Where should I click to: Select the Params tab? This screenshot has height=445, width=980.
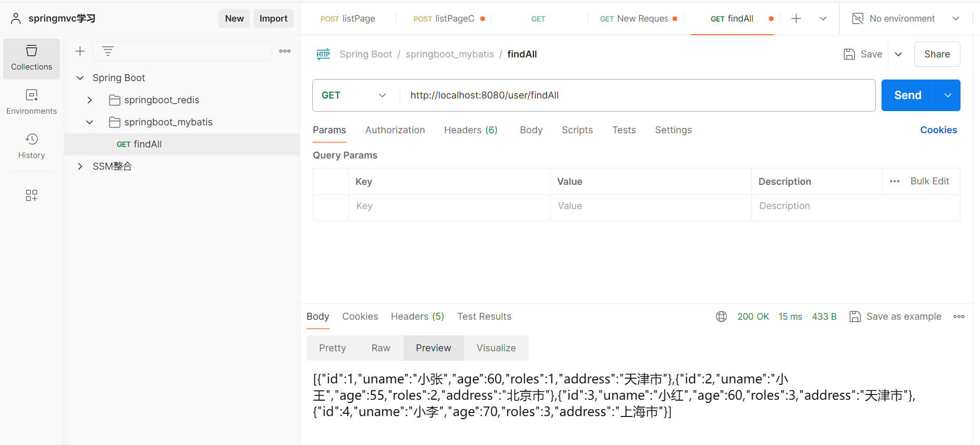coord(330,130)
